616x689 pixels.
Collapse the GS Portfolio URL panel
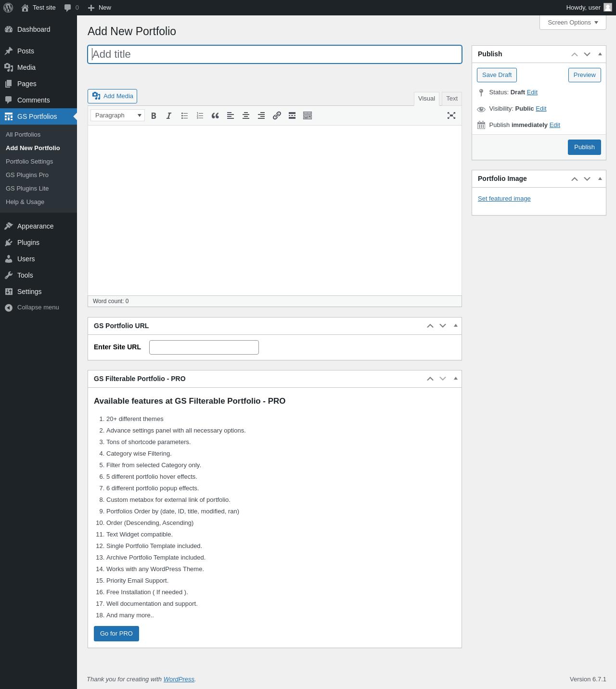coord(456,326)
